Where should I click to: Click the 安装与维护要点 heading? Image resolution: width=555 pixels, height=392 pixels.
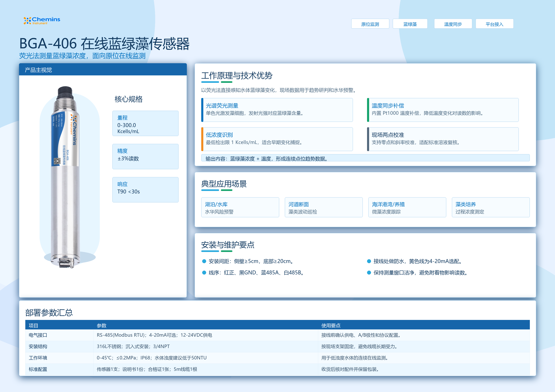coord(228,245)
